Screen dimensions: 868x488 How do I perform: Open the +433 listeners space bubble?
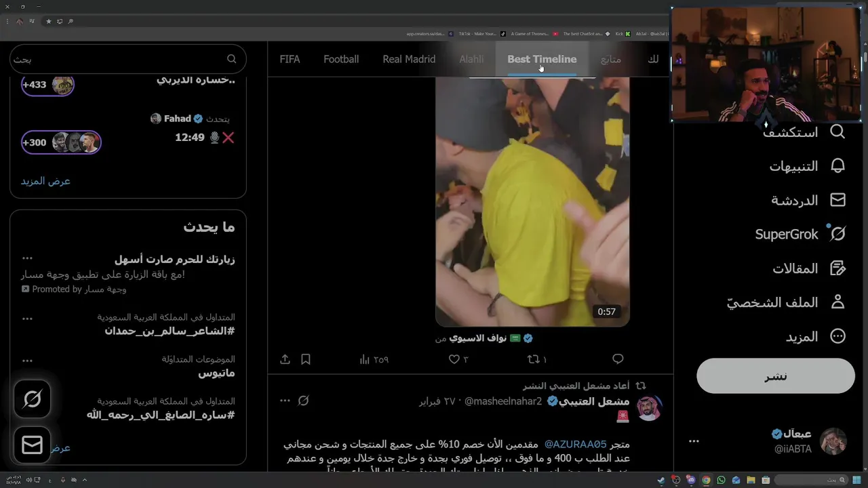pos(47,85)
